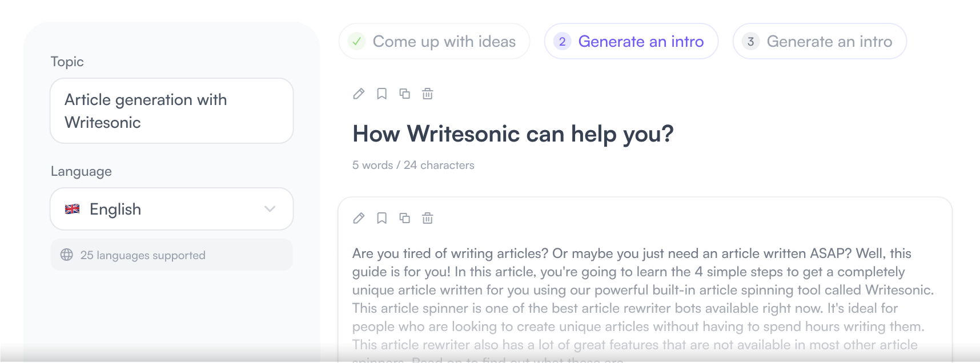980x363 pixels.
Task: Click the UK flag in the language selector
Action: (x=73, y=209)
